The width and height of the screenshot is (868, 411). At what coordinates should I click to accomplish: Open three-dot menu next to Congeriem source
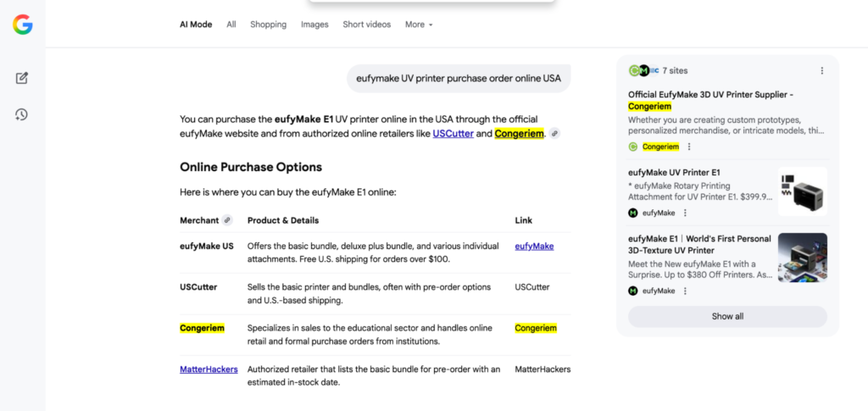(x=689, y=147)
